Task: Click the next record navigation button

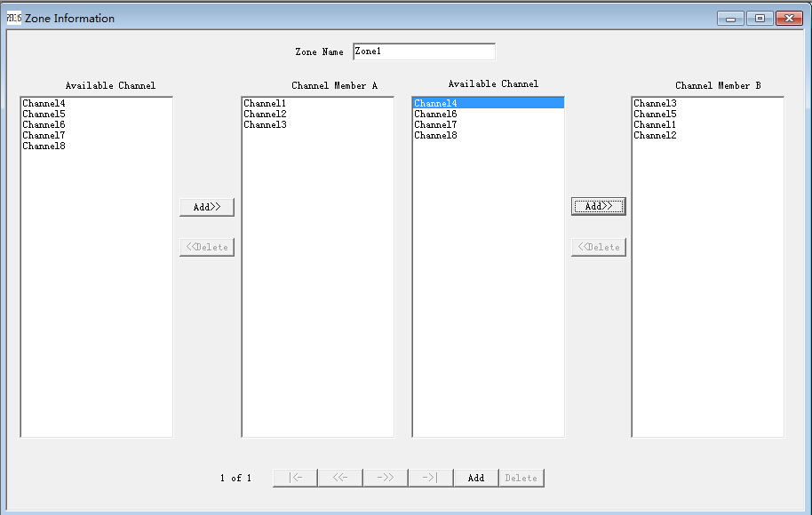Action: pyautogui.click(x=386, y=478)
